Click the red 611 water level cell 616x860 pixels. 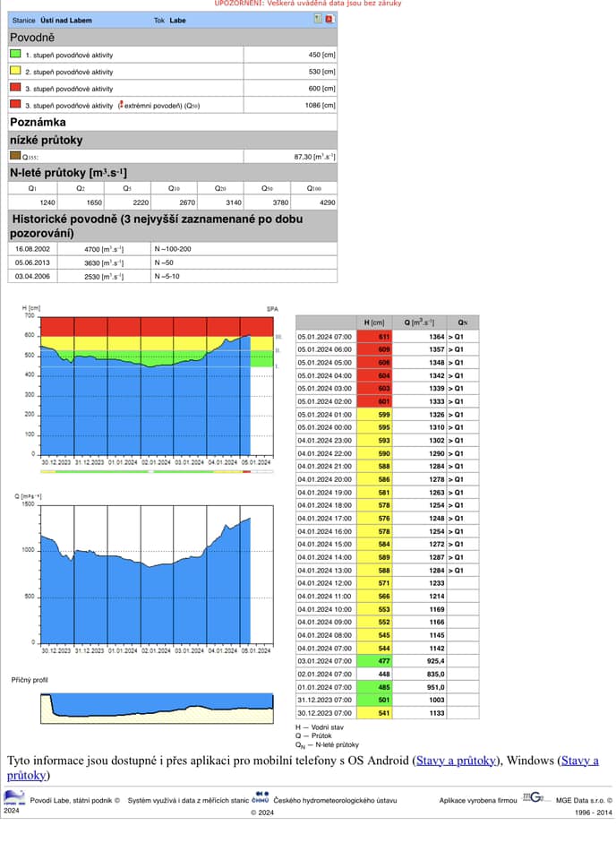tap(374, 336)
